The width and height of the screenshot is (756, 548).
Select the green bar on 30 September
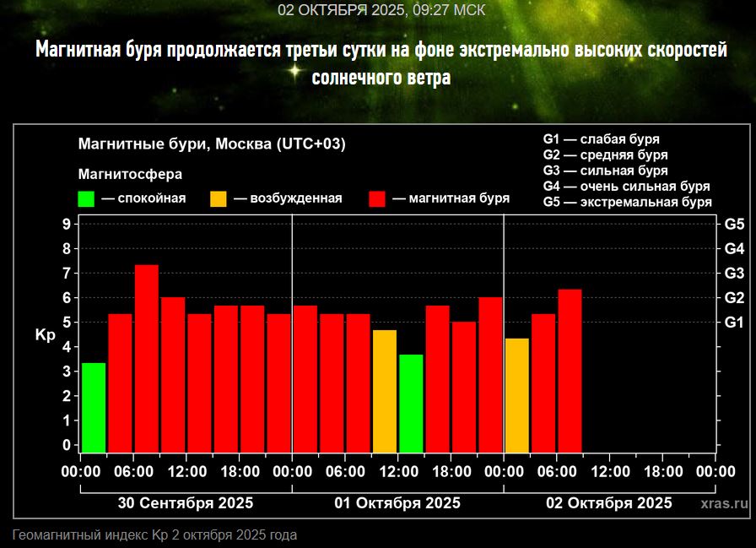tap(94, 407)
